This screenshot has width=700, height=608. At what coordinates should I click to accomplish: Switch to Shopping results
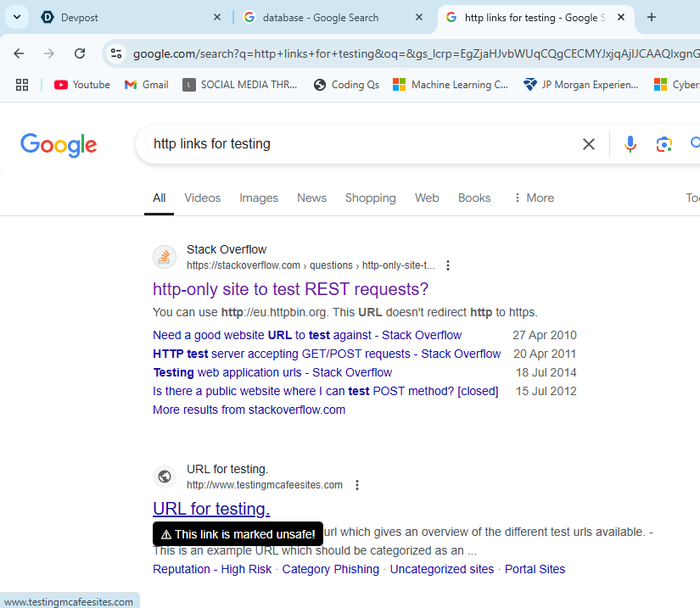(x=370, y=198)
